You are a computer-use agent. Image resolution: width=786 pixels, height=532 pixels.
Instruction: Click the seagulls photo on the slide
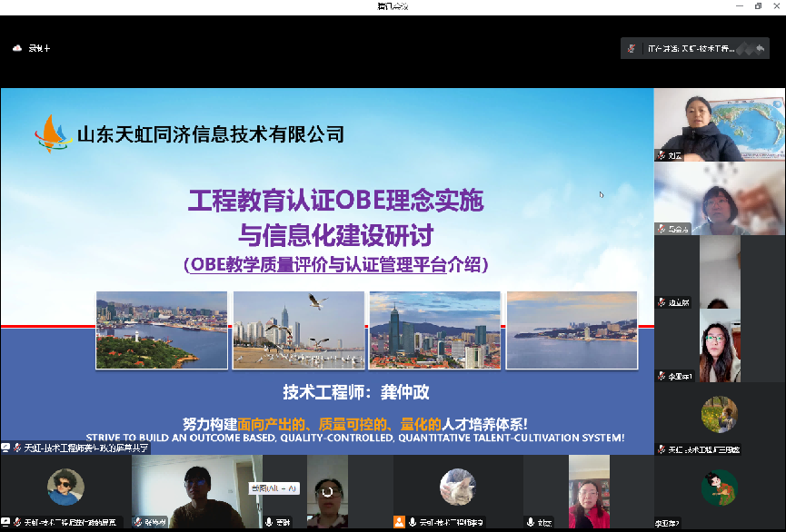pyautogui.click(x=298, y=330)
